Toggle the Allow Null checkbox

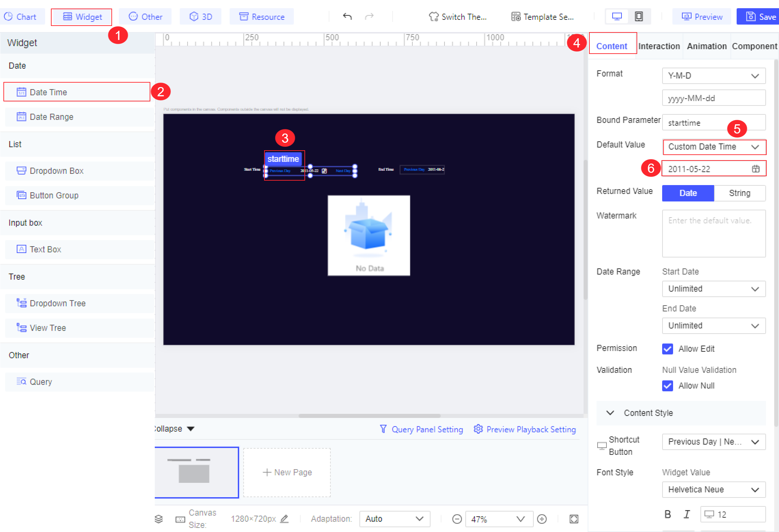(x=667, y=386)
